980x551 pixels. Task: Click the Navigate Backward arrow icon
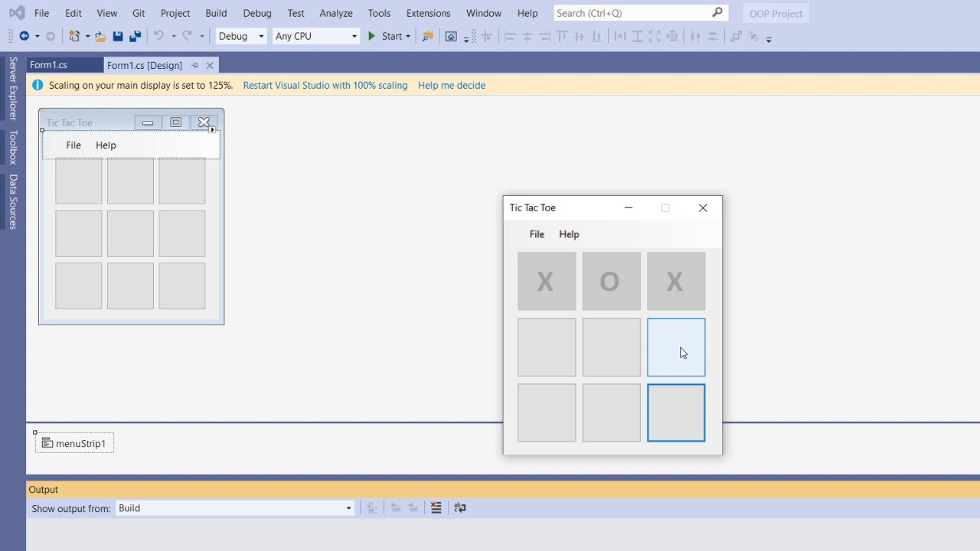[24, 36]
